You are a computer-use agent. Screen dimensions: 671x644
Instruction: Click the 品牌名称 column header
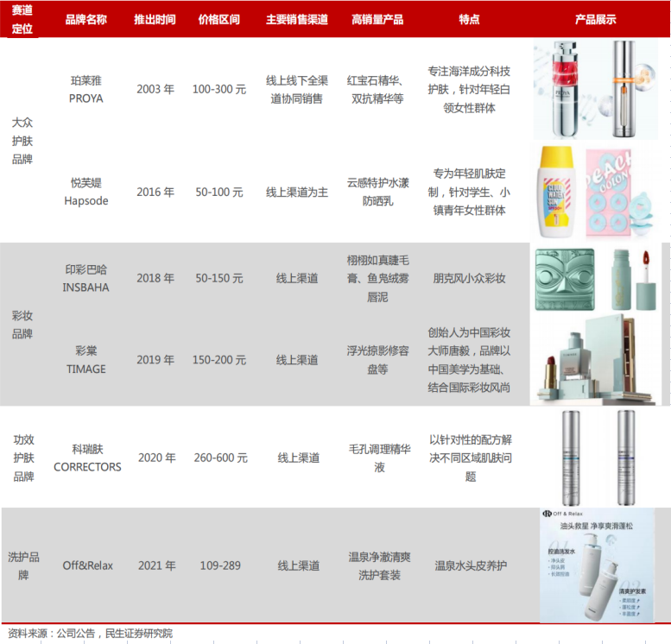[86, 19]
